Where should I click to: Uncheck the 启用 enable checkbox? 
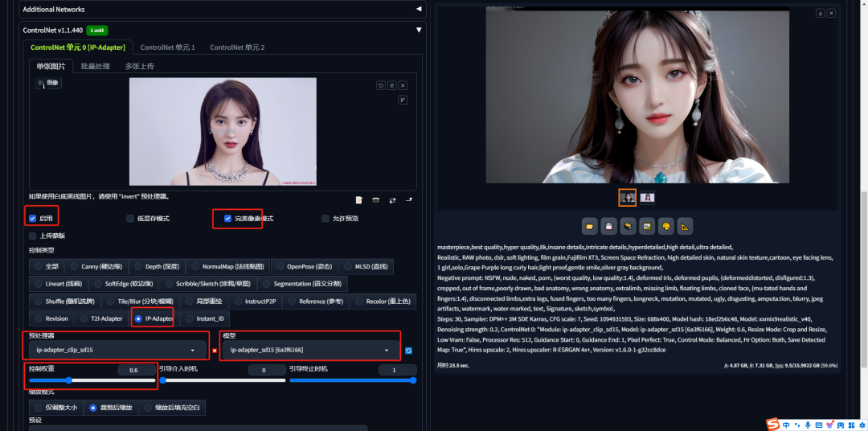coord(33,218)
